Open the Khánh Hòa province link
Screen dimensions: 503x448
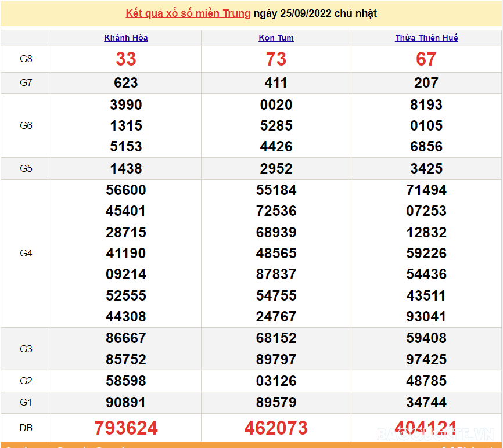pos(126,38)
